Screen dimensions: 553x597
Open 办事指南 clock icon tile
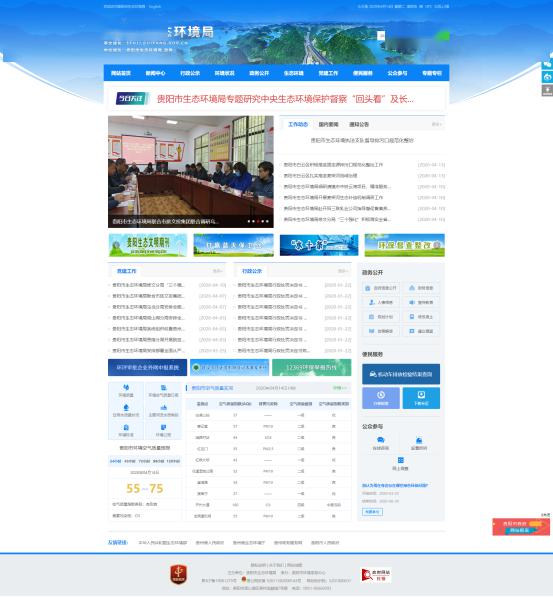pos(381,398)
